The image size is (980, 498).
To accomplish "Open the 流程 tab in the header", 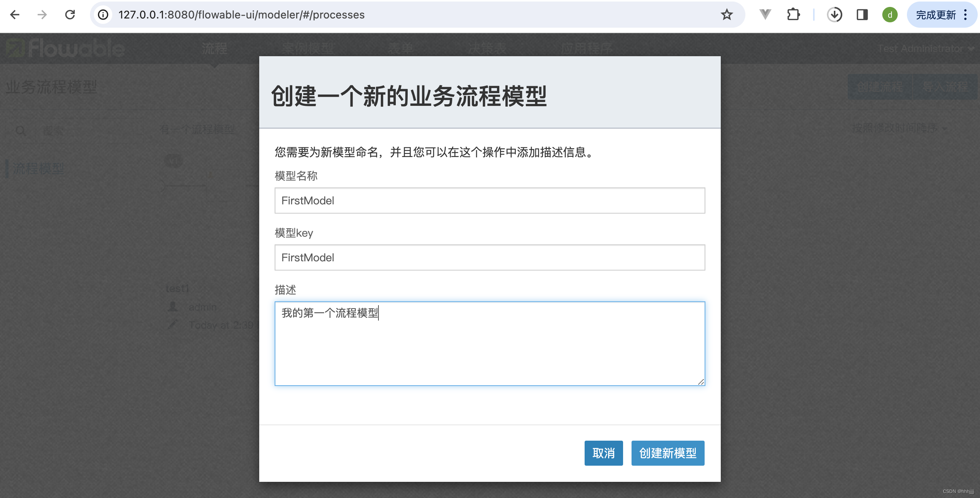I will pos(214,48).
